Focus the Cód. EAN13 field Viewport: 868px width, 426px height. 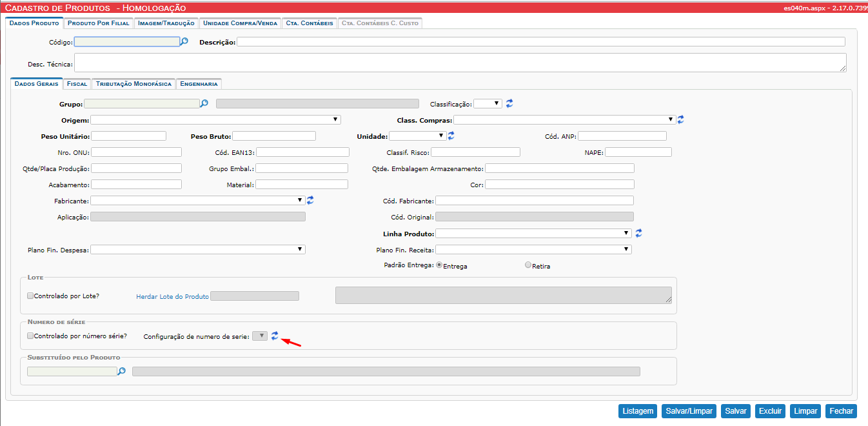tap(302, 152)
